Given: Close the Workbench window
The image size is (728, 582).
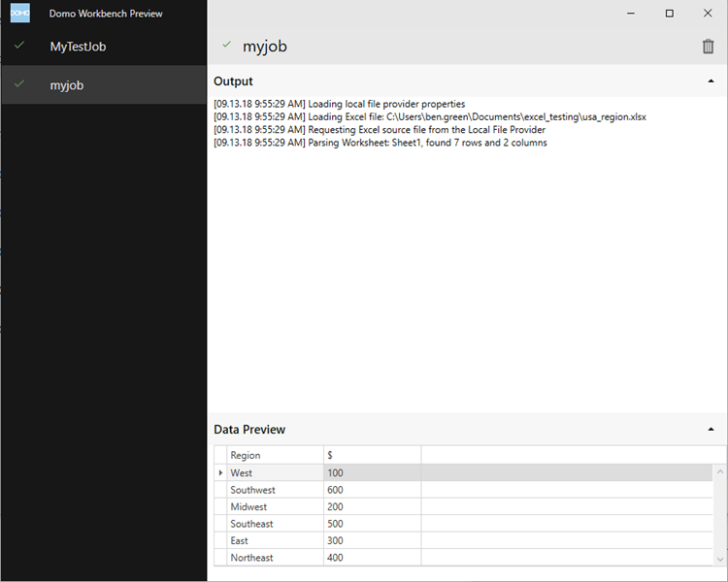Looking at the screenshot, I should click(x=708, y=13).
